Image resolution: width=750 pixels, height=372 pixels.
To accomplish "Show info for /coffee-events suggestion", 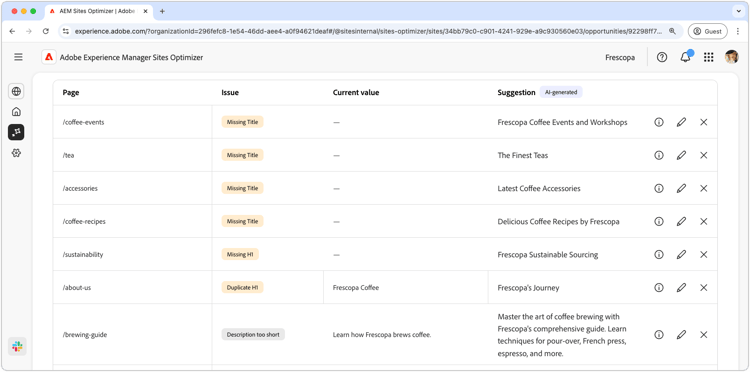I will pyautogui.click(x=659, y=122).
